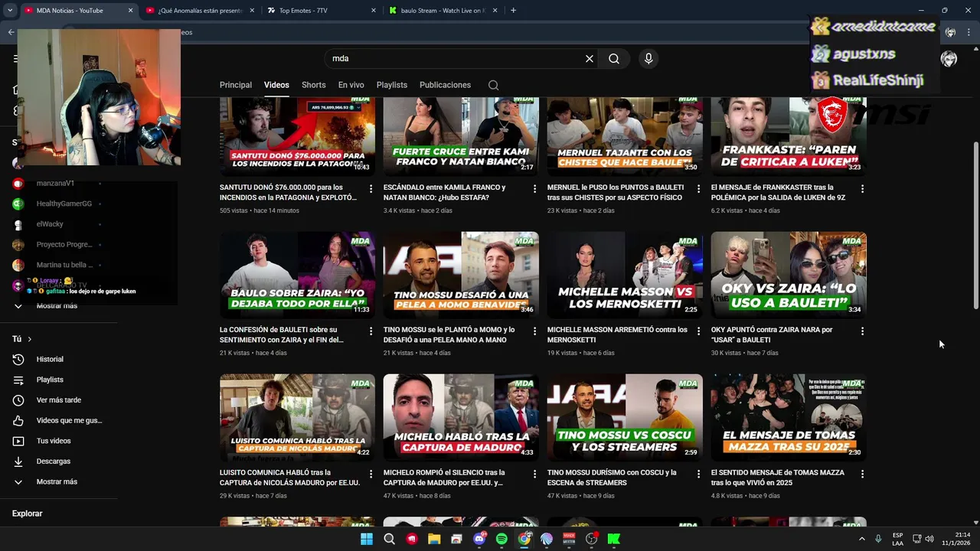Clear the YouTube search box text
The image size is (980, 551).
(x=590, y=58)
